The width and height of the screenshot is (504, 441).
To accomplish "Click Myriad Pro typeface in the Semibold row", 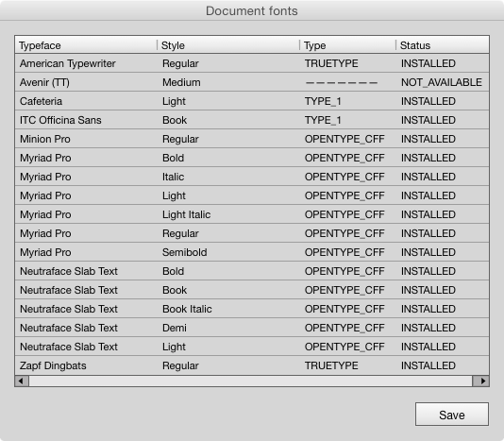I will pos(45,252).
